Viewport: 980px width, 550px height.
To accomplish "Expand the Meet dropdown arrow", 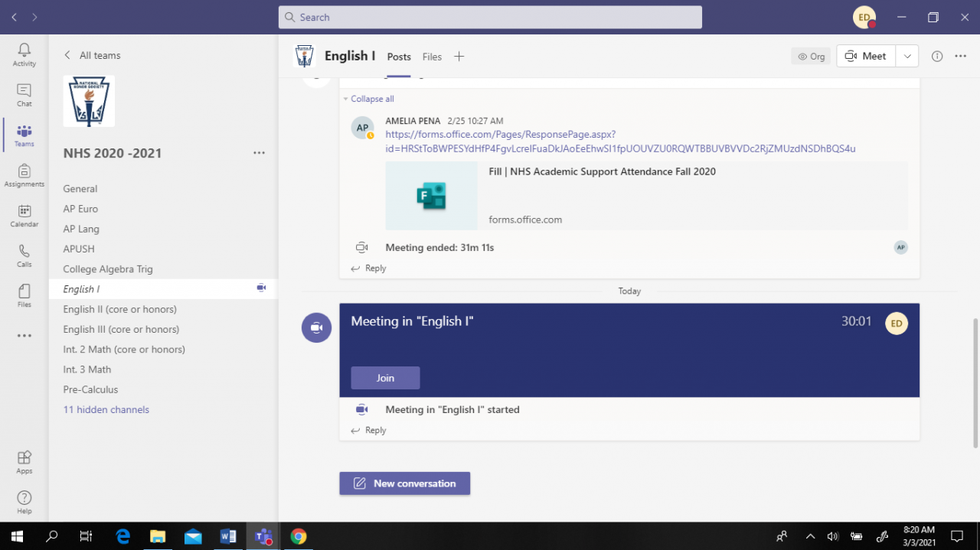I will pos(907,57).
